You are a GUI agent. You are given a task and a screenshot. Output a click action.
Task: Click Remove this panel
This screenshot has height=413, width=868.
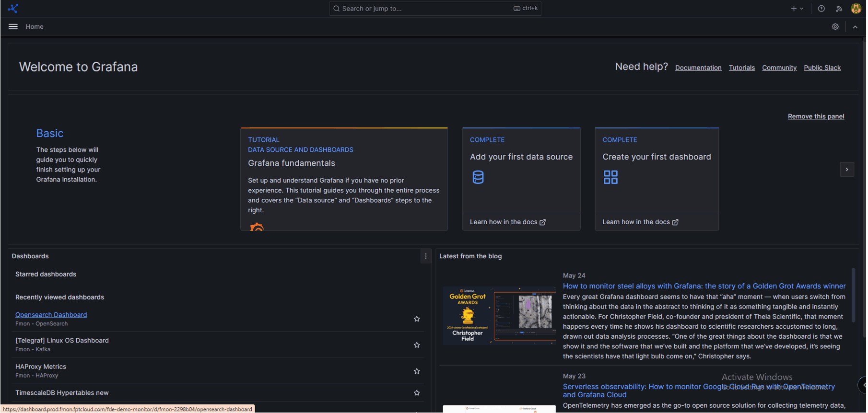coord(816,116)
